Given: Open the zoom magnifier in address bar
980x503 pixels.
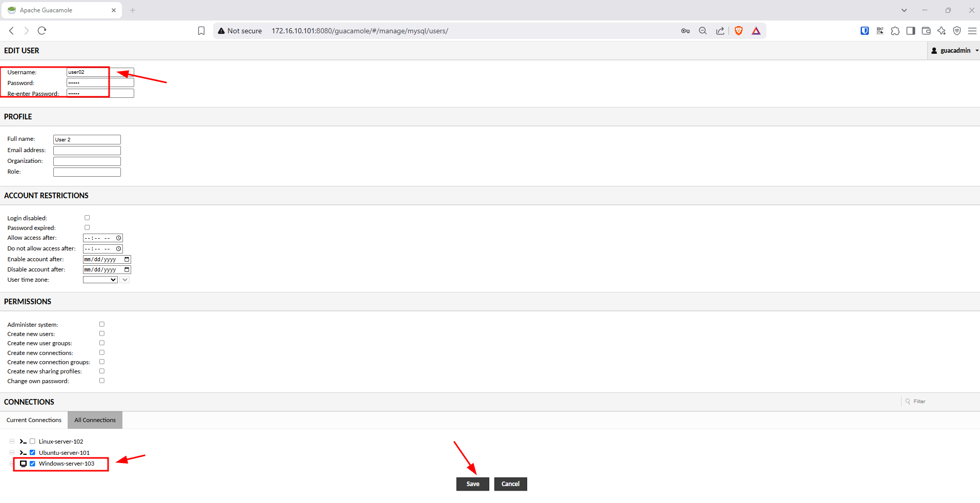Looking at the screenshot, I should pos(703,31).
